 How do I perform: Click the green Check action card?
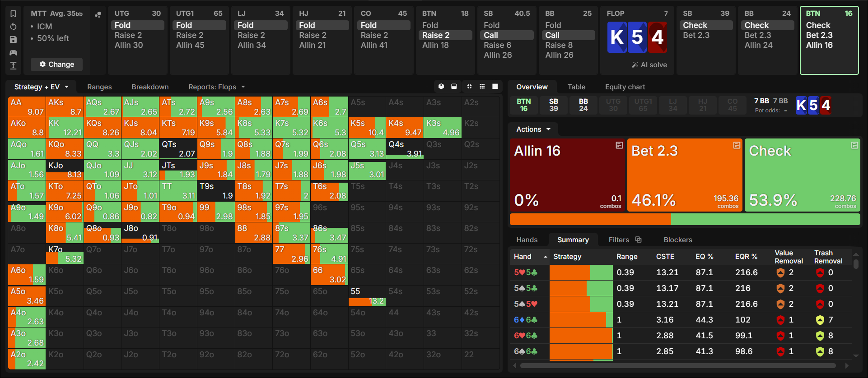[x=803, y=175]
